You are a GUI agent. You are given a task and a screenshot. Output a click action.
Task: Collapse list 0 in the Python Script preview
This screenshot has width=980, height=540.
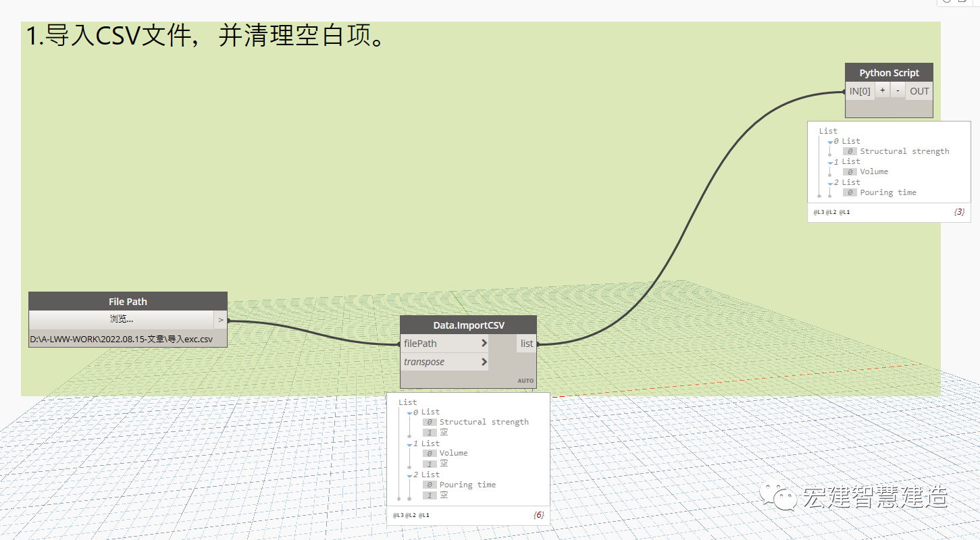tap(830, 142)
